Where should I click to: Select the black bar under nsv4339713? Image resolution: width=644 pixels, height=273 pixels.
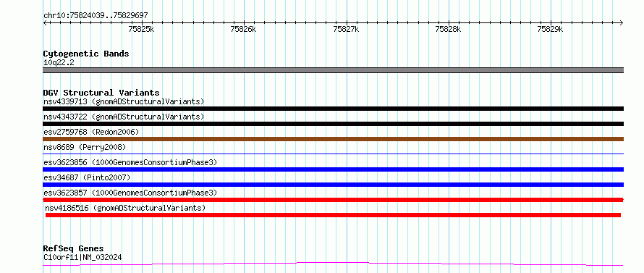333,109
